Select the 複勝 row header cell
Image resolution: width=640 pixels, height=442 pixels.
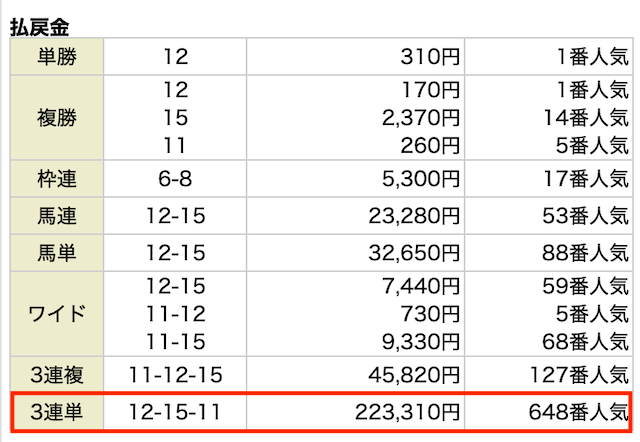(57, 118)
